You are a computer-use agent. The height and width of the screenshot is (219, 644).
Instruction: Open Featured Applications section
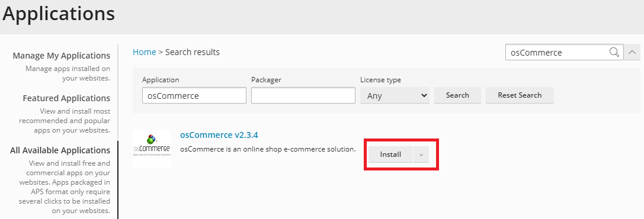tap(66, 98)
